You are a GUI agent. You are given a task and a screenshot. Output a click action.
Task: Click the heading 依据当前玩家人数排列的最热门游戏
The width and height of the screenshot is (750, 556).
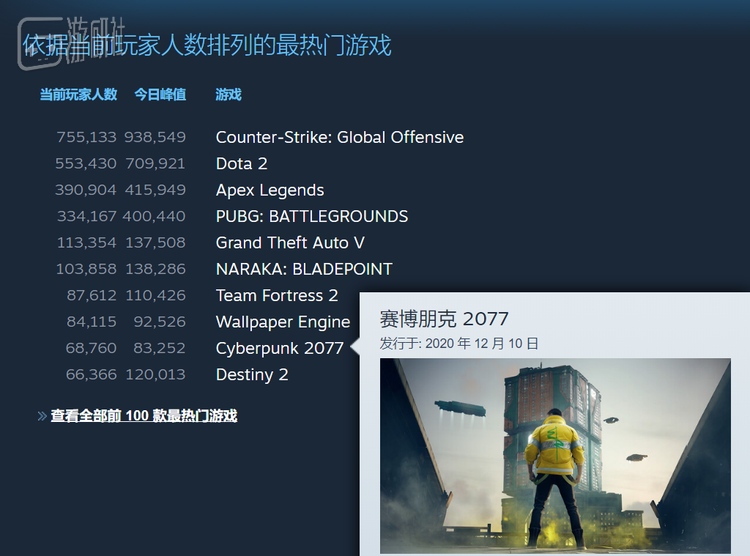207,45
